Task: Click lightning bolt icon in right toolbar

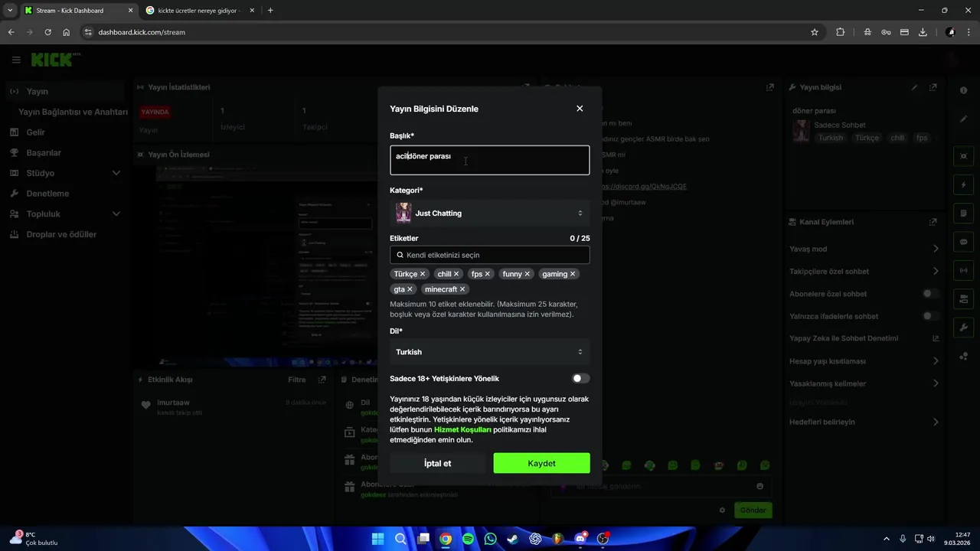Action: pyautogui.click(x=963, y=185)
